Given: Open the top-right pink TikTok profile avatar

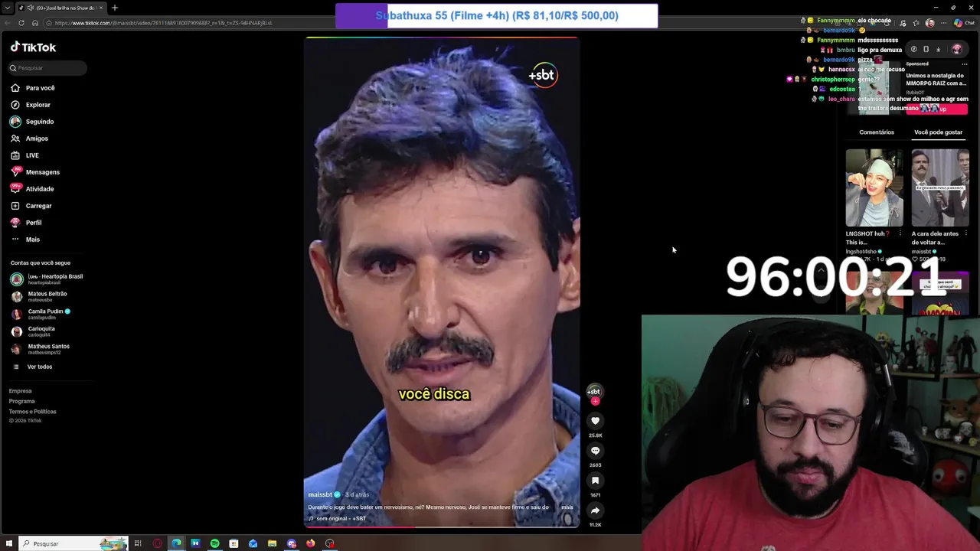Looking at the screenshot, I should [956, 49].
